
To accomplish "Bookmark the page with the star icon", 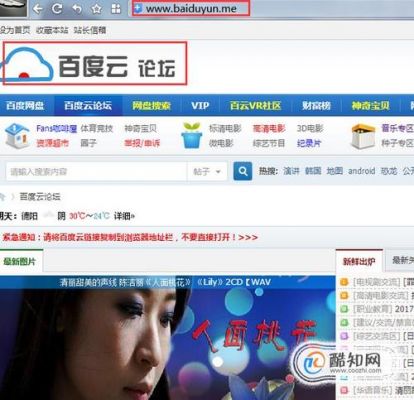I will click(x=97, y=9).
